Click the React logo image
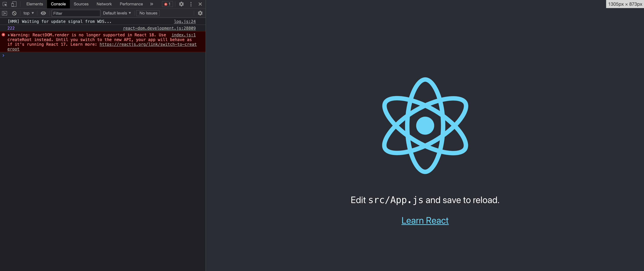The height and width of the screenshot is (271, 644). (x=425, y=125)
